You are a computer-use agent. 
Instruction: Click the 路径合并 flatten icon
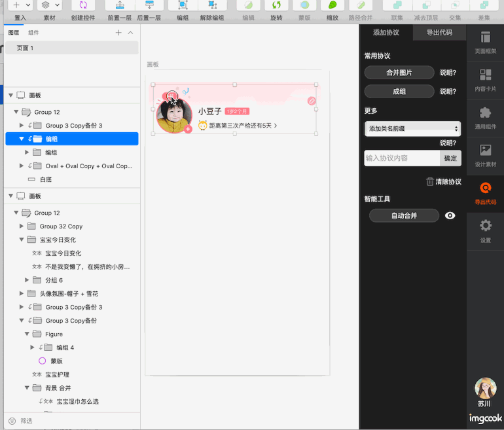[361, 5]
